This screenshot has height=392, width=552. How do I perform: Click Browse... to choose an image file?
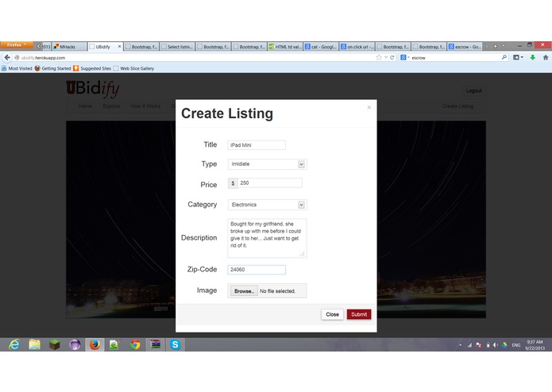point(244,291)
